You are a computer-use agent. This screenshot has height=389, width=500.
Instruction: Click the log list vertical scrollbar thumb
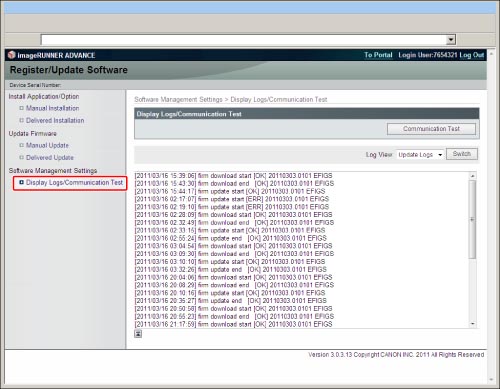(472, 219)
